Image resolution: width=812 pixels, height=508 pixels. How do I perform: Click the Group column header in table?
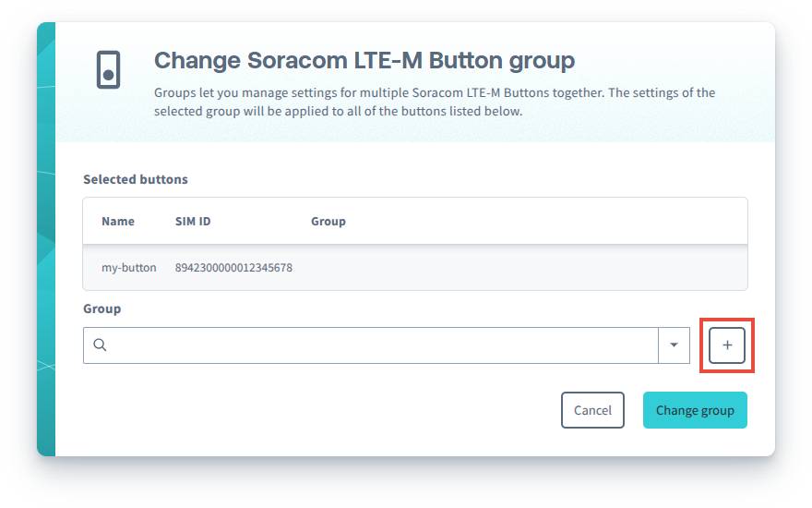click(328, 222)
